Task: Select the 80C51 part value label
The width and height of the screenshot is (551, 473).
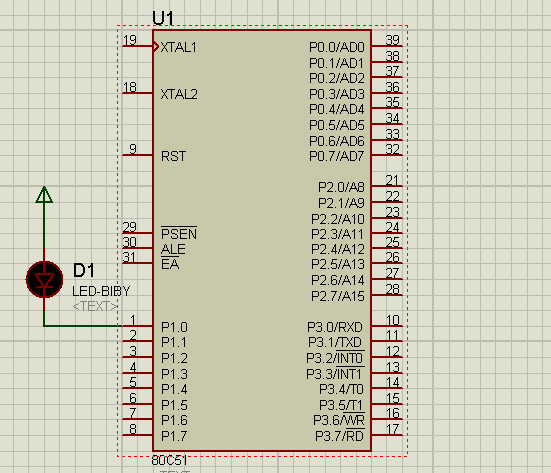Action: pyautogui.click(x=169, y=460)
